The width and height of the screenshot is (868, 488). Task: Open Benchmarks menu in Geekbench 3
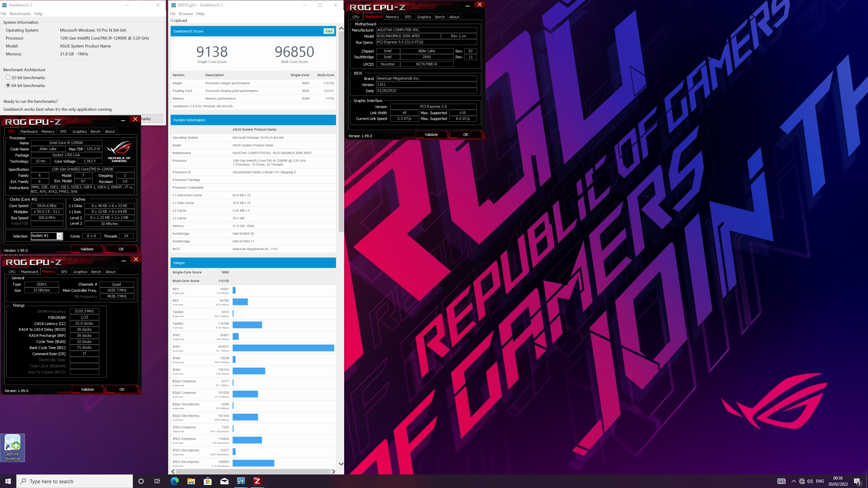(x=20, y=14)
